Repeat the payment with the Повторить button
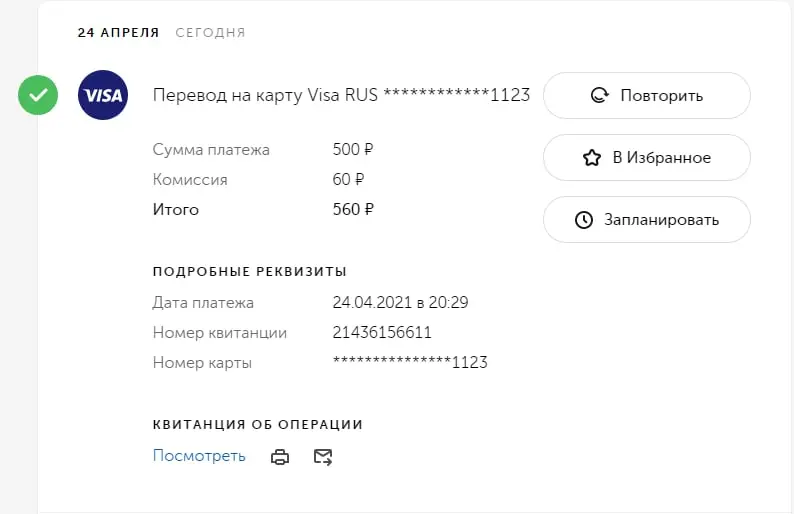The width and height of the screenshot is (794, 514). pyautogui.click(x=647, y=95)
